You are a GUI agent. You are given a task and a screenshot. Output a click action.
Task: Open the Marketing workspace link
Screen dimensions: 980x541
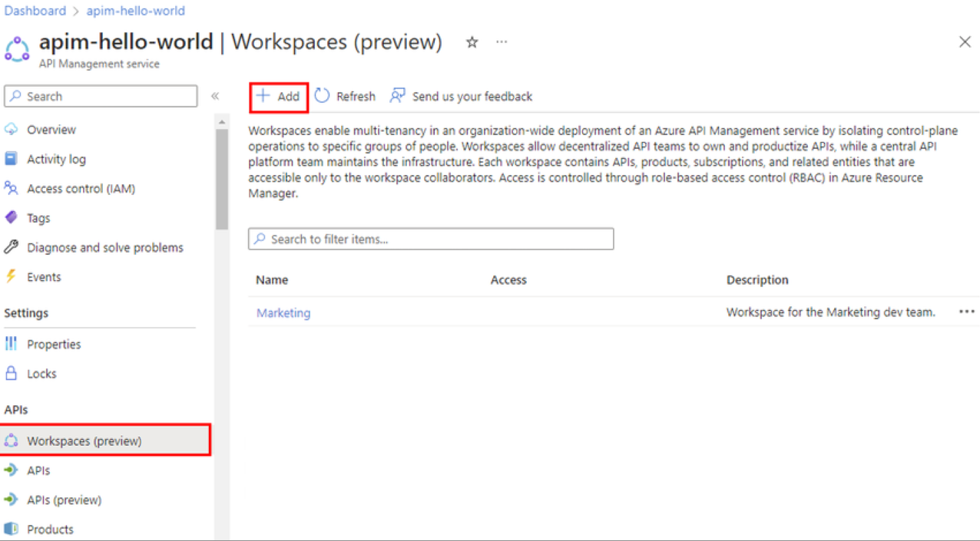(x=283, y=312)
